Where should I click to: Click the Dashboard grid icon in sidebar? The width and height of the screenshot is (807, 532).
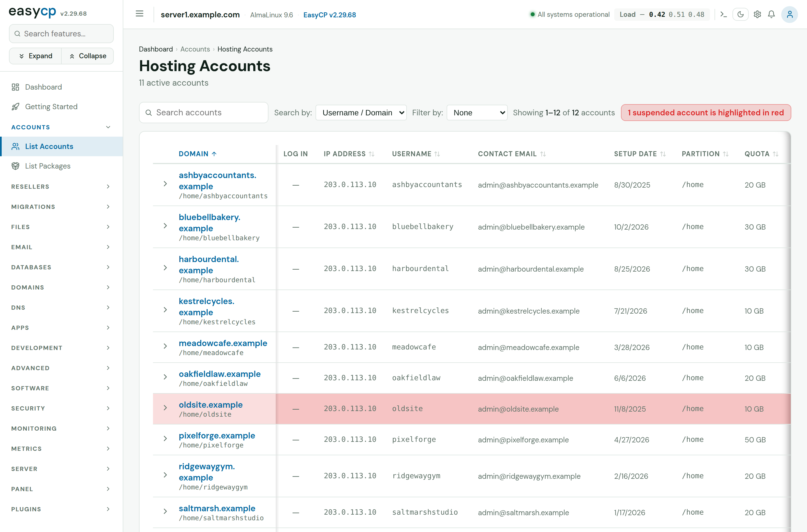(15, 87)
